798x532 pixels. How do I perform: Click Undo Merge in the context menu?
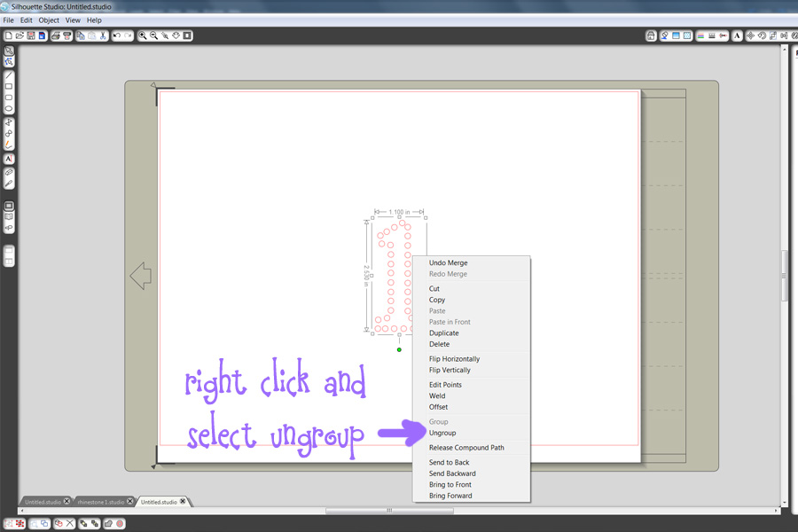tap(448, 263)
